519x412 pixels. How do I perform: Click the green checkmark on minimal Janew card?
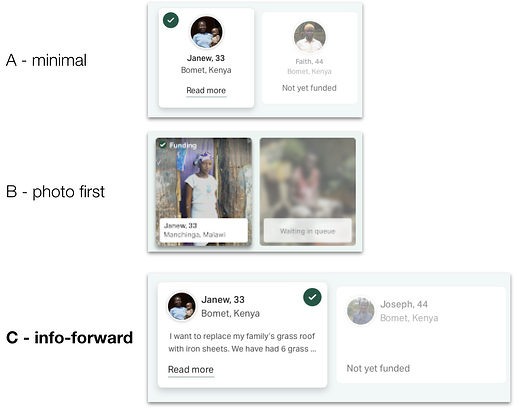171,20
